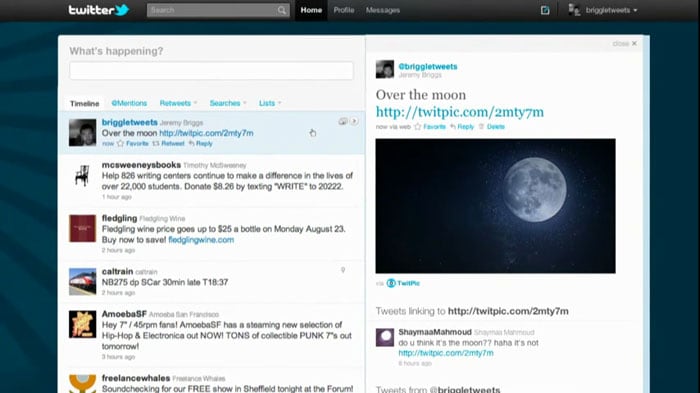The image size is (700, 393).
Task: Open large twitpic link in detail pane
Action: tap(460, 112)
